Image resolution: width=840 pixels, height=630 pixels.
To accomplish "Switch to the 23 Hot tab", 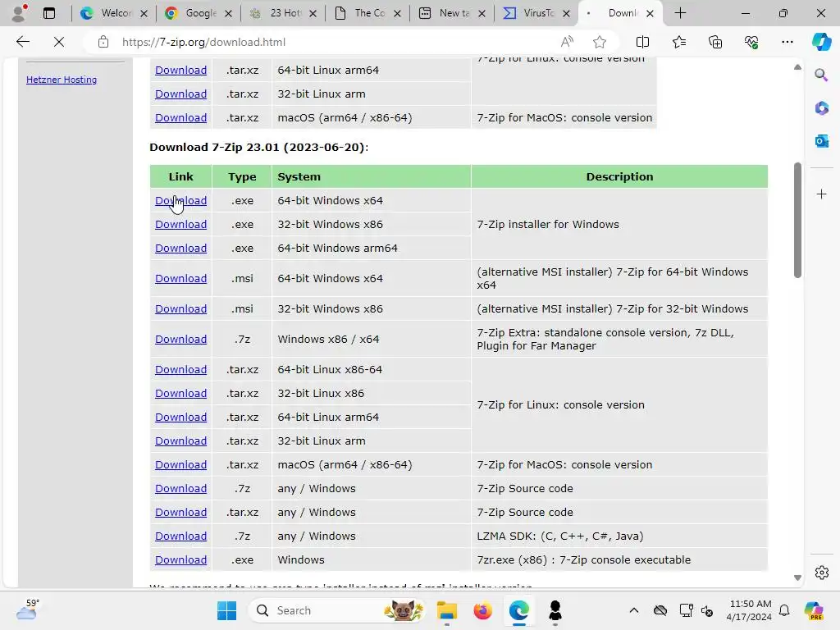I will coord(283,13).
